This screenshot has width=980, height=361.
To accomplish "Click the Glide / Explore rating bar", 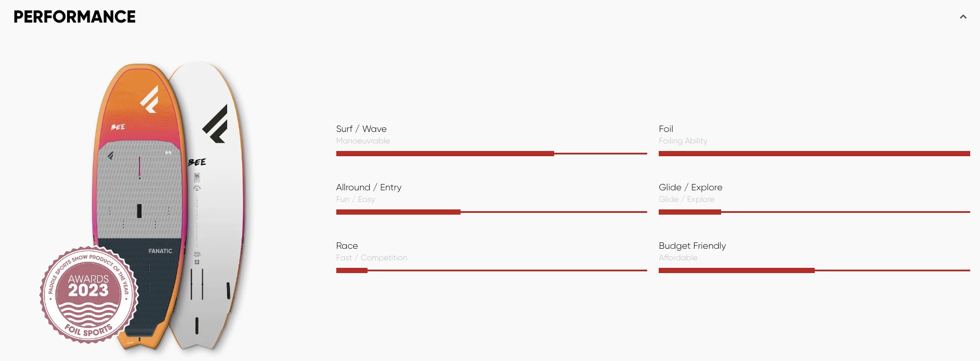I will click(814, 212).
